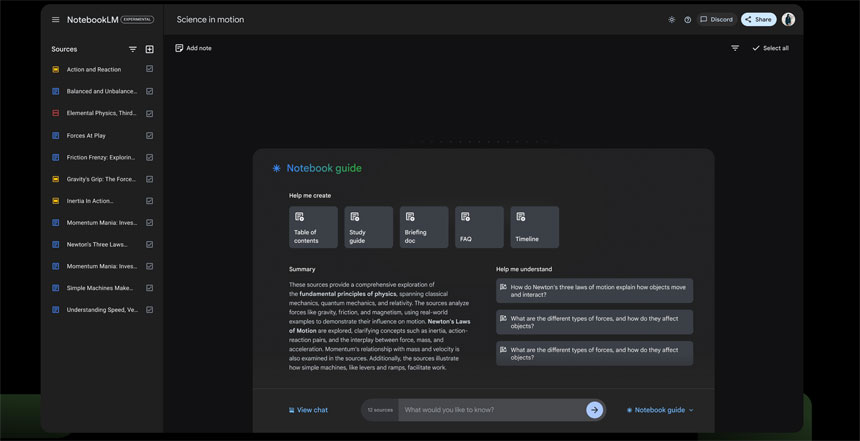Submit the question with arrow button
The image size is (860, 441).
pos(595,410)
